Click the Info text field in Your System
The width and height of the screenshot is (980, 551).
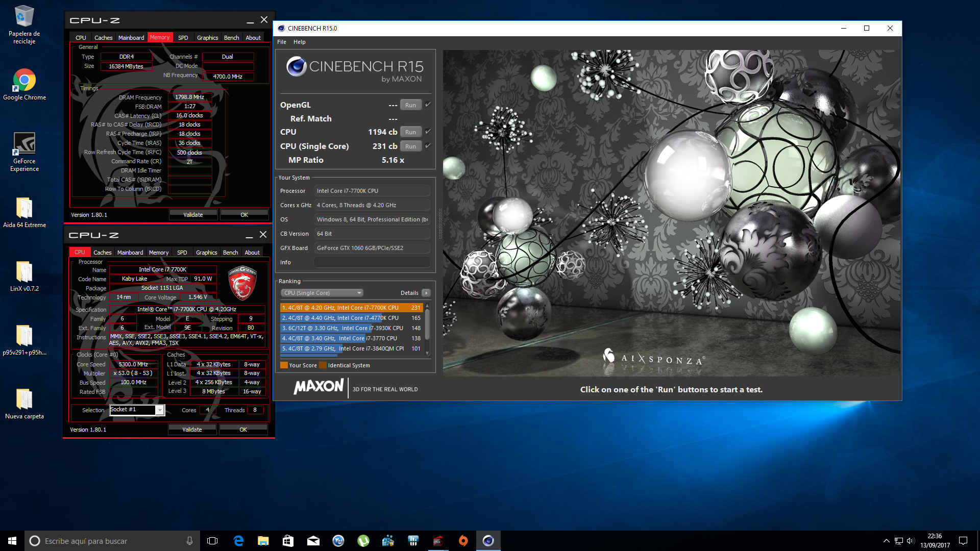(x=372, y=262)
